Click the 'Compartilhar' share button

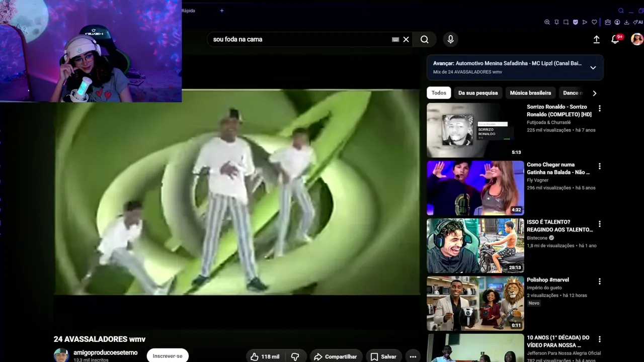point(336,356)
